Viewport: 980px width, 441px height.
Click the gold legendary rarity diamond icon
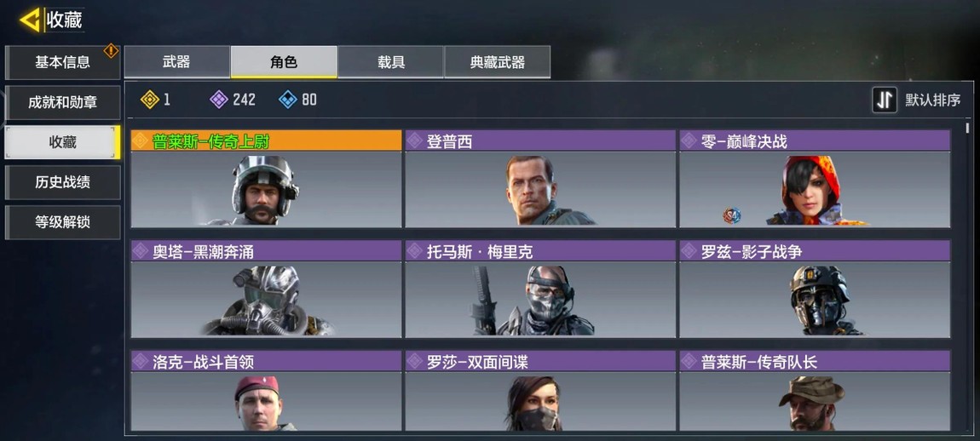click(x=150, y=100)
